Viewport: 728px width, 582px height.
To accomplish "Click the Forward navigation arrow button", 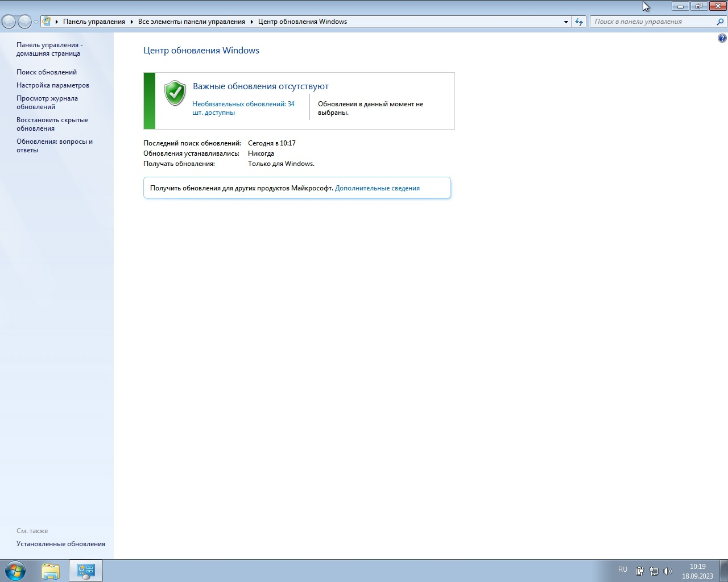I will pyautogui.click(x=24, y=22).
